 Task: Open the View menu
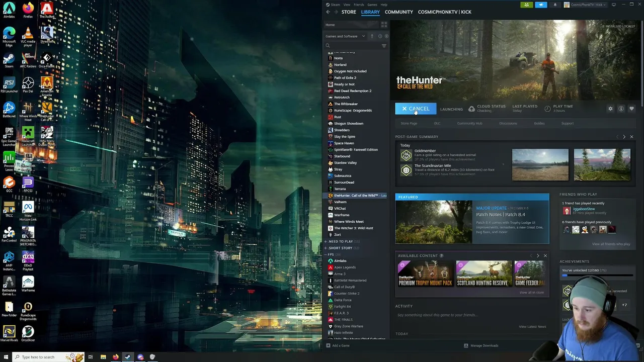(x=347, y=5)
